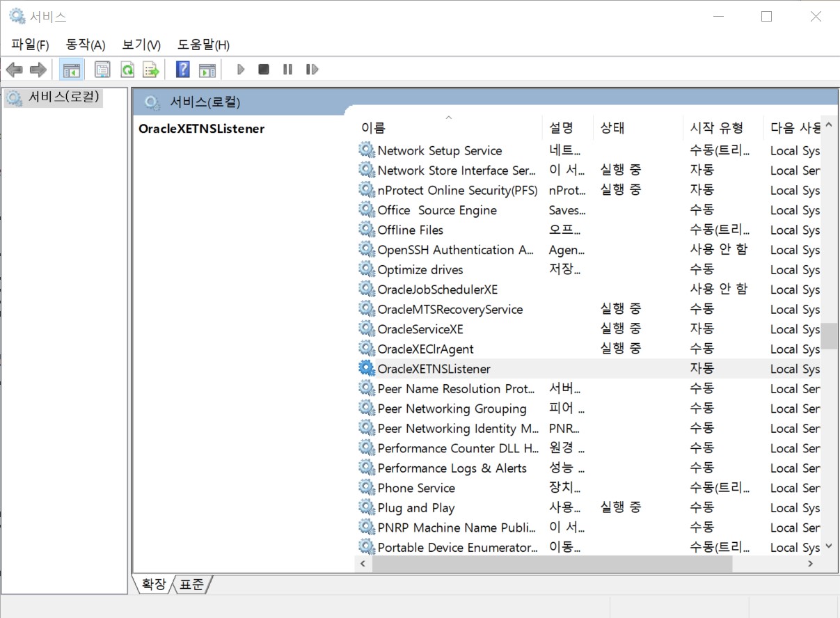This screenshot has height=618, width=840.
Task: Sort by the 상태 column header
Action: pos(637,127)
